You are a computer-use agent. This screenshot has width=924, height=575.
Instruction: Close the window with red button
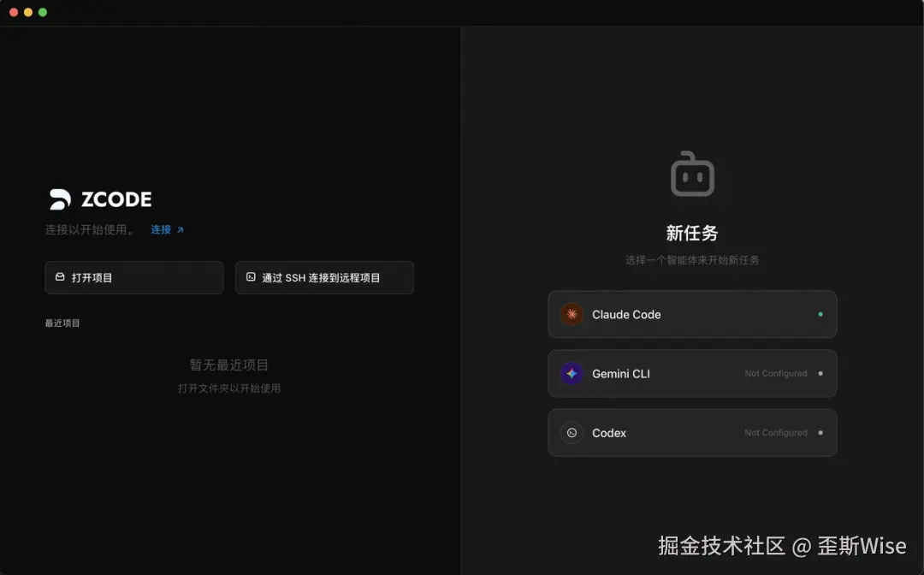pyautogui.click(x=14, y=12)
